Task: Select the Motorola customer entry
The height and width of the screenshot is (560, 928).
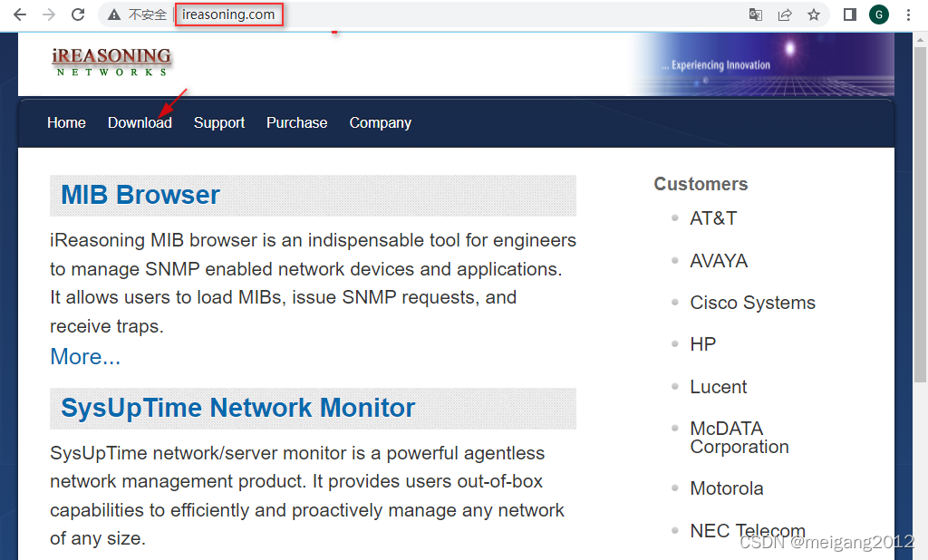Action: coord(726,488)
